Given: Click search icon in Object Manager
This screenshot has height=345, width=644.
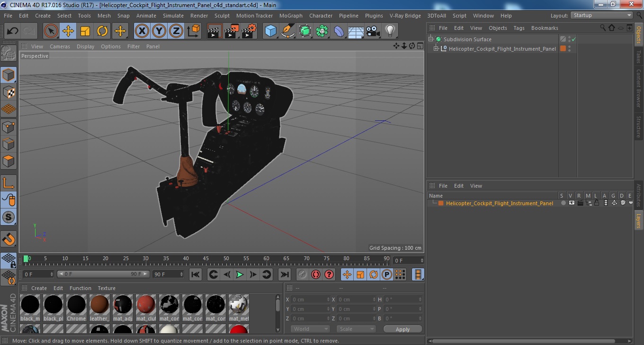Looking at the screenshot, I should [x=603, y=28].
